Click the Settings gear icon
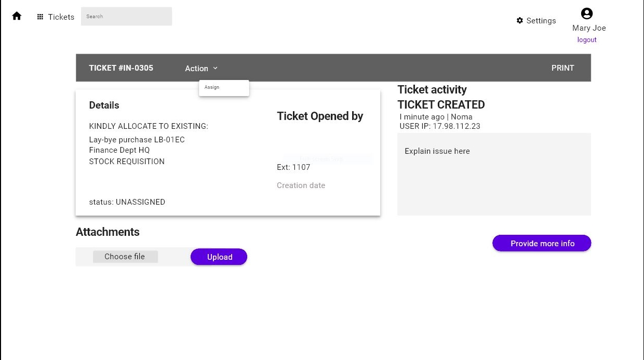The height and width of the screenshot is (360, 644). pyautogui.click(x=519, y=21)
